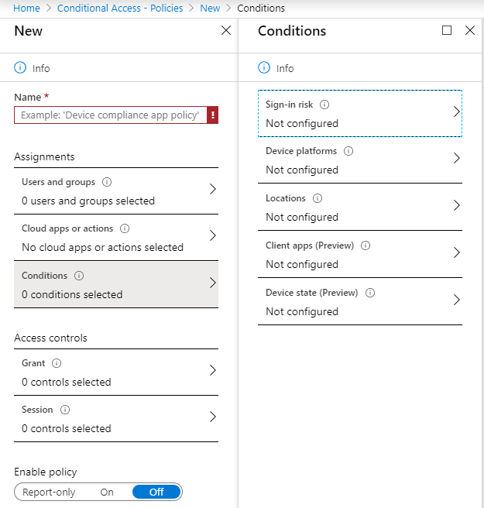Open the Locations condition chevron
This screenshot has width=484, height=508.
[457, 205]
